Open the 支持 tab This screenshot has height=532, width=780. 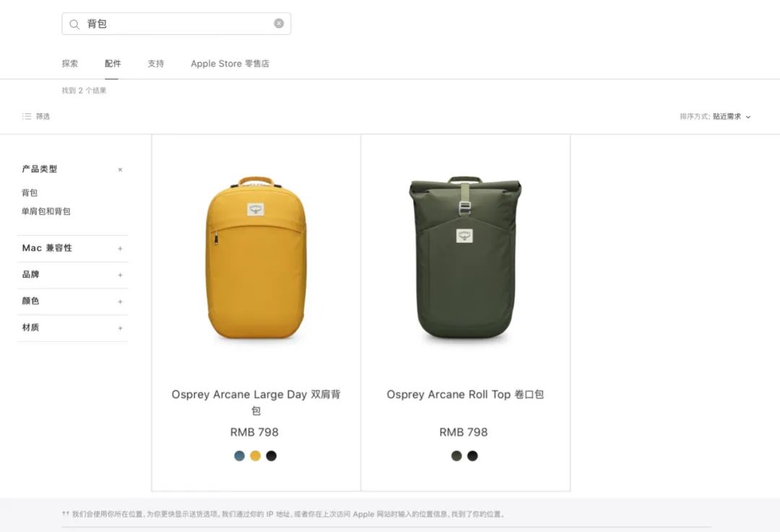(156, 64)
